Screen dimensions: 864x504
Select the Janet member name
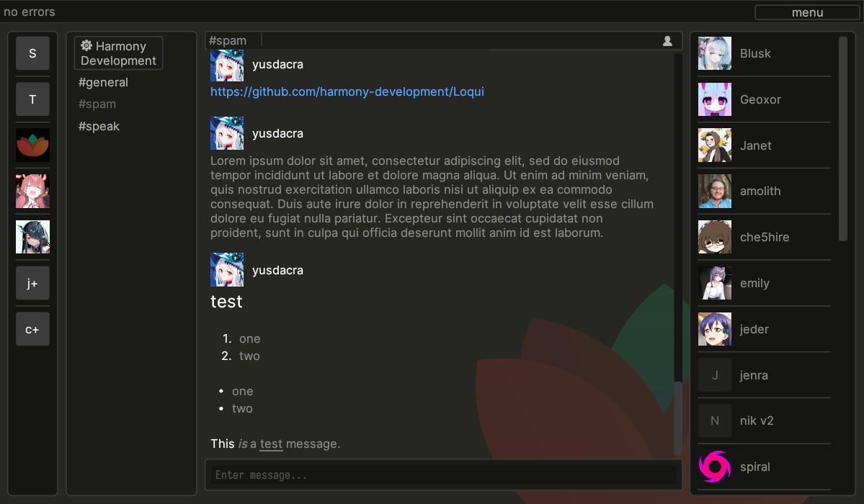(x=755, y=145)
